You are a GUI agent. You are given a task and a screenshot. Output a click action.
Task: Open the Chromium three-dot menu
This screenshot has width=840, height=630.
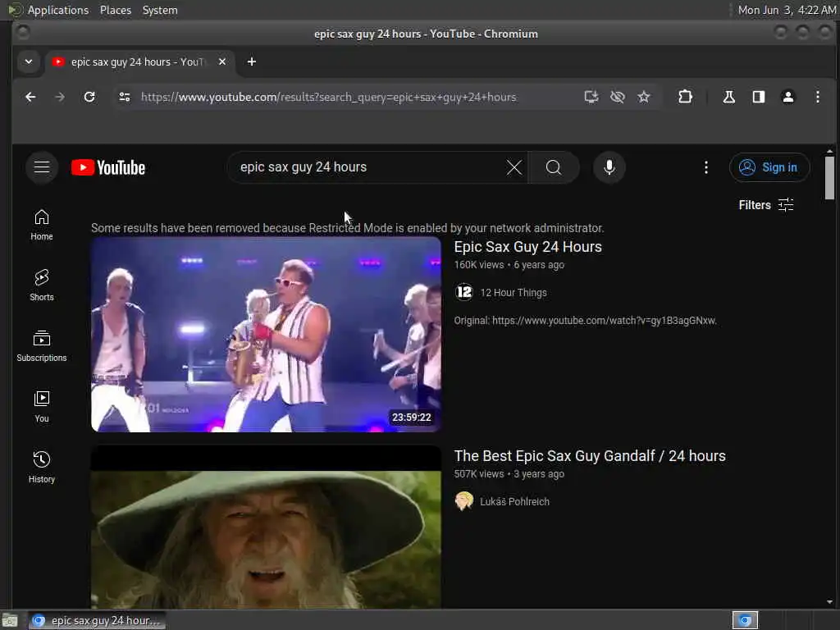(818, 97)
